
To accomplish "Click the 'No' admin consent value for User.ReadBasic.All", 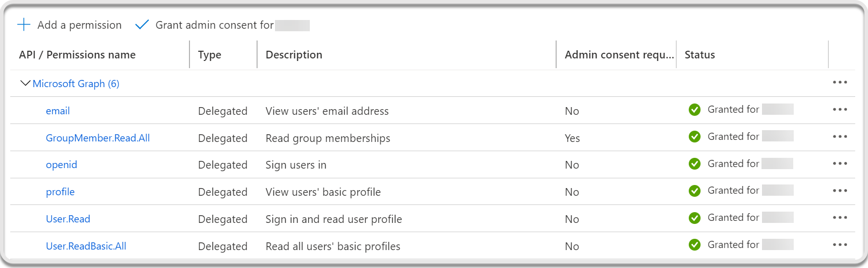I will coord(572,246).
